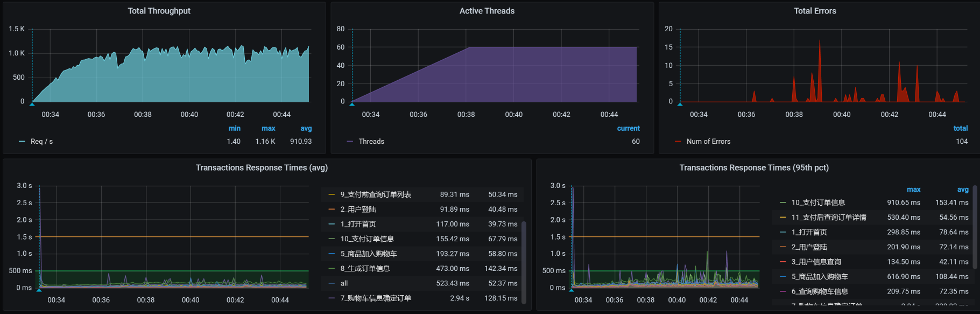Toggle the 9_支付前查询订单列表 series visibility

click(x=376, y=194)
